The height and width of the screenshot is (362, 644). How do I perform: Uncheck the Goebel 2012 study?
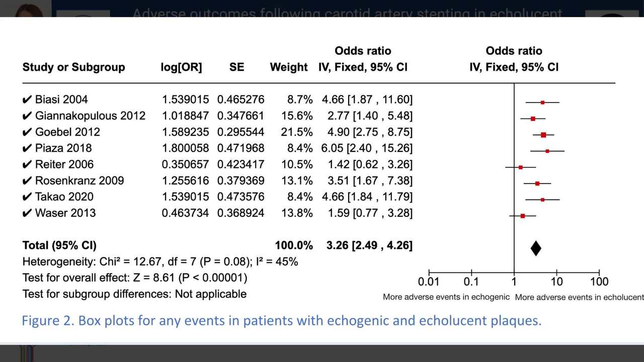[x=27, y=132]
